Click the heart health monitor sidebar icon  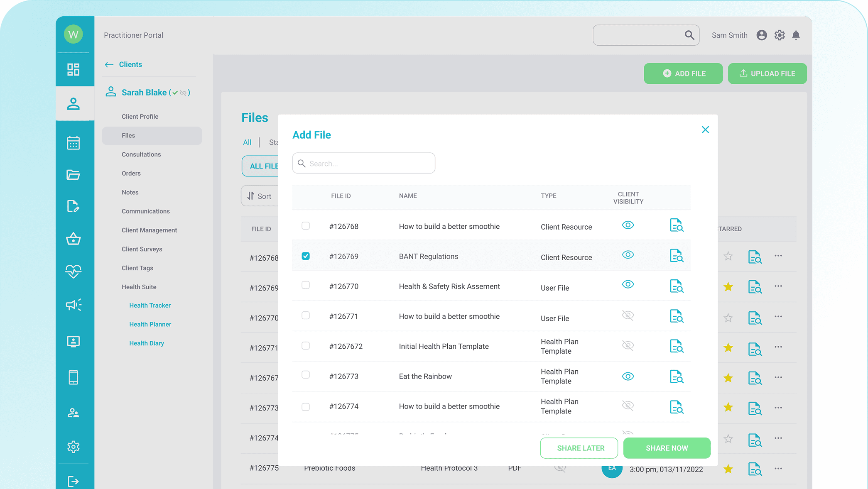pyautogui.click(x=73, y=271)
